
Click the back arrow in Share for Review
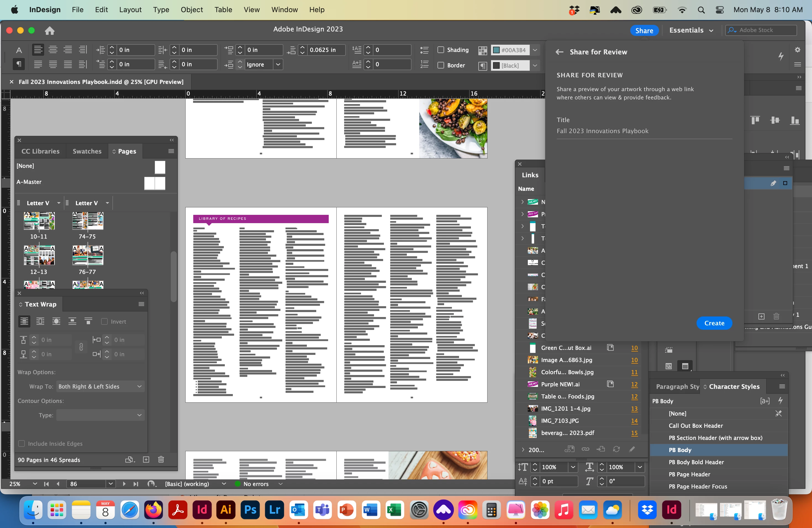point(559,52)
